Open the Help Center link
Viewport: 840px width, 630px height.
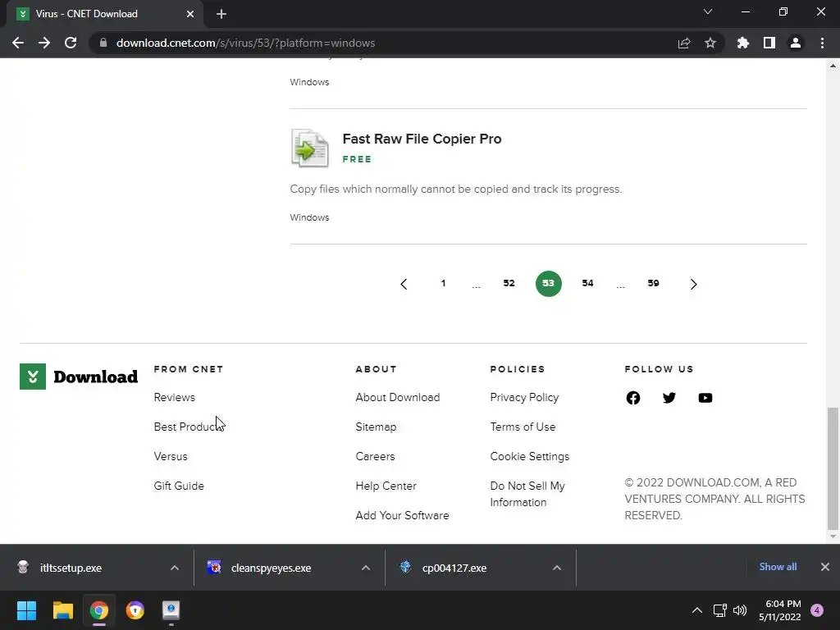pos(386,486)
